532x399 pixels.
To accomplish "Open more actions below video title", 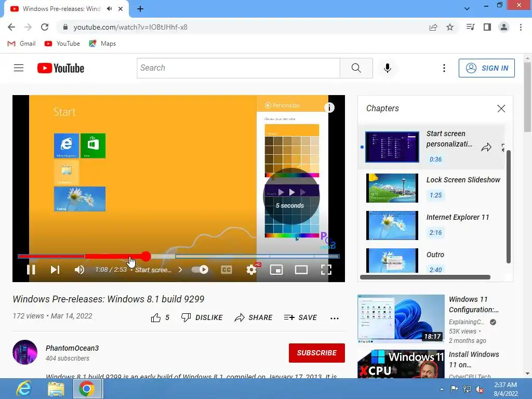I will pyautogui.click(x=335, y=318).
